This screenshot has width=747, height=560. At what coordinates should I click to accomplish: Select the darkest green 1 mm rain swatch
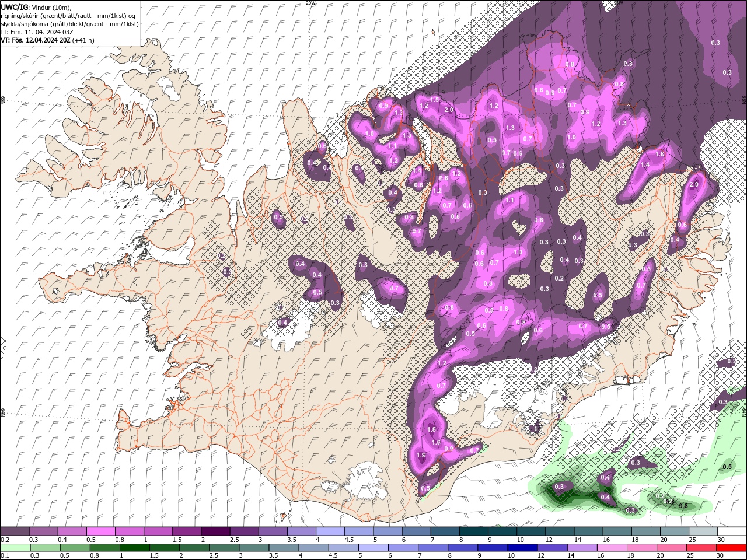pos(135,548)
